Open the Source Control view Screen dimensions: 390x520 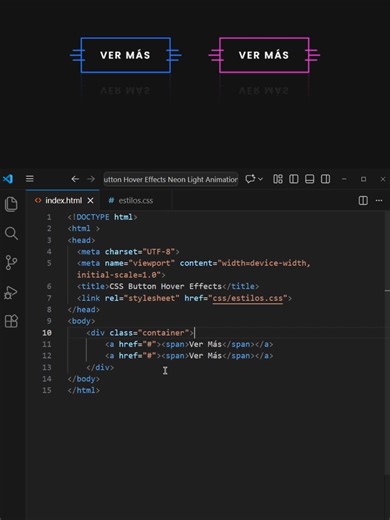coord(11,263)
